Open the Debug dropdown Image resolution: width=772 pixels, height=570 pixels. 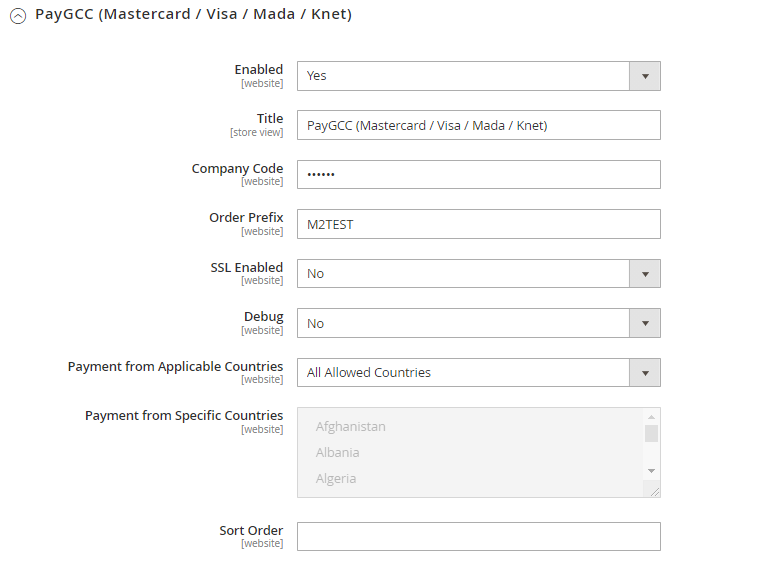tap(463, 323)
